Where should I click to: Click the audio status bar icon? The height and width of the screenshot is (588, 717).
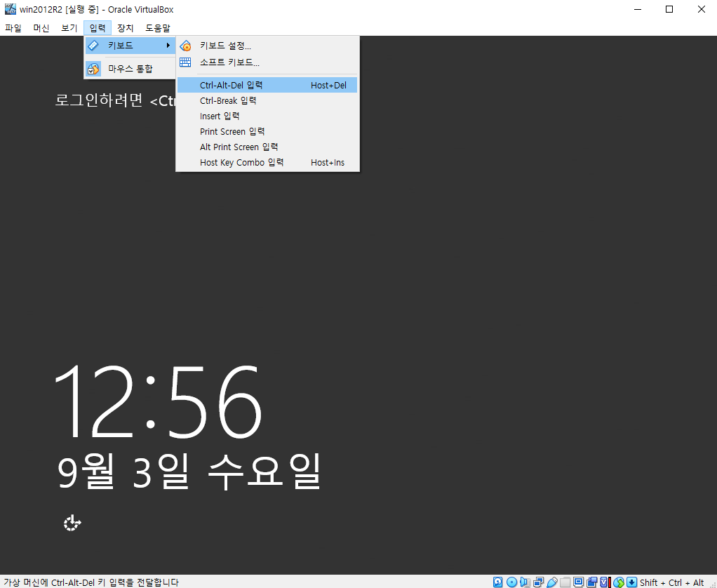coord(525,582)
